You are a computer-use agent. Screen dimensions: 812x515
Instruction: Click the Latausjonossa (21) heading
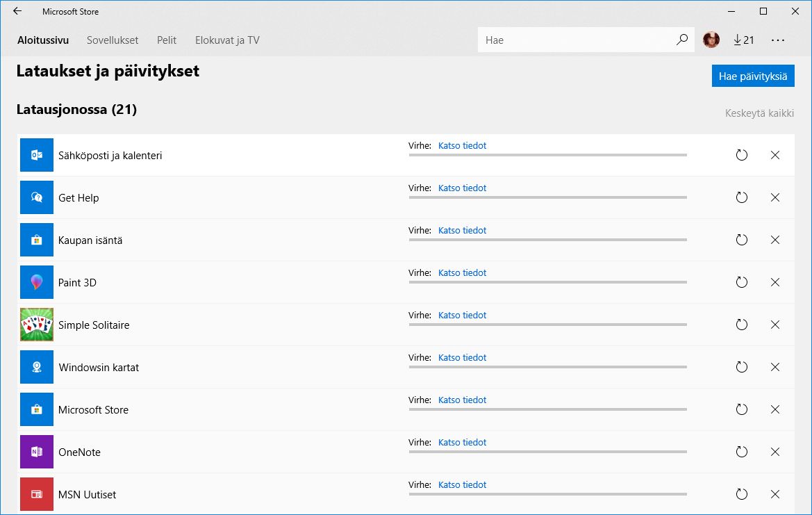(x=76, y=110)
